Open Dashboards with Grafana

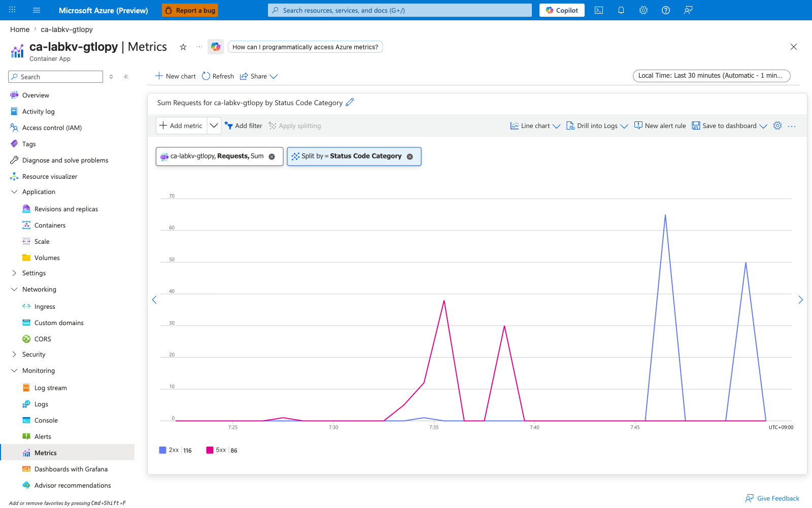(x=71, y=469)
